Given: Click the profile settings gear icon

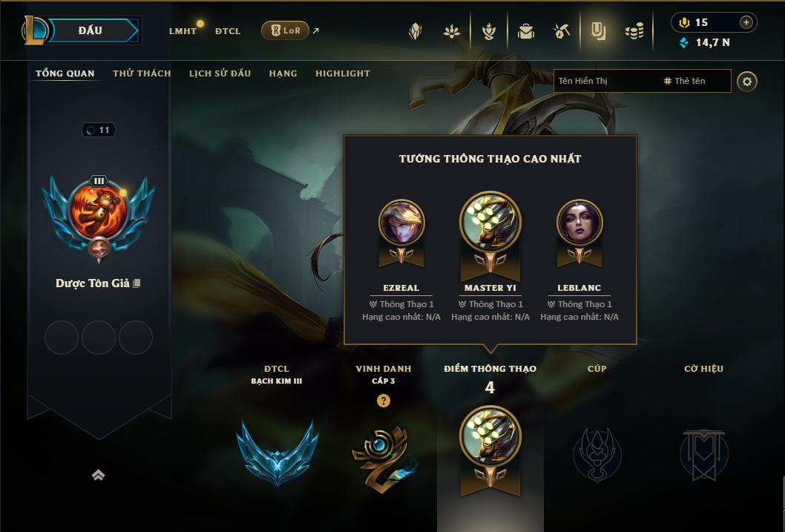Looking at the screenshot, I should [x=747, y=81].
